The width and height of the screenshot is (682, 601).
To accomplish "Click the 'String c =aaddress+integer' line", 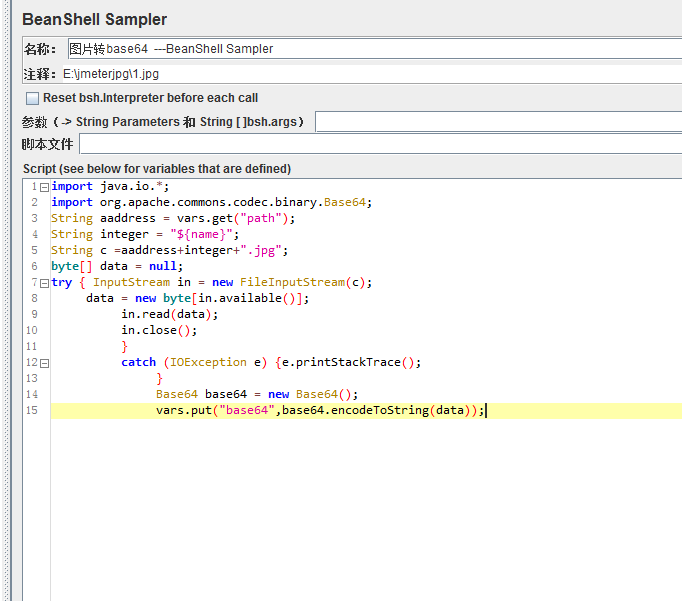I will (x=169, y=250).
